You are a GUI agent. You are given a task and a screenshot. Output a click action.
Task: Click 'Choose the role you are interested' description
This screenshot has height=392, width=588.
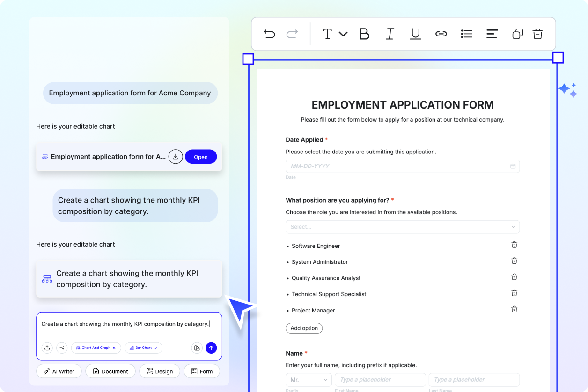point(371,212)
